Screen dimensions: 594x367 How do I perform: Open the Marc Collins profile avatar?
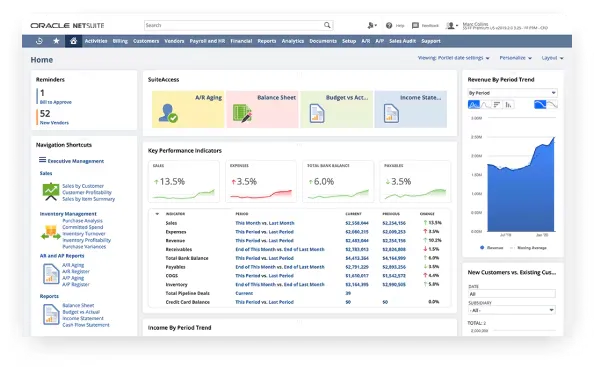[x=452, y=26]
